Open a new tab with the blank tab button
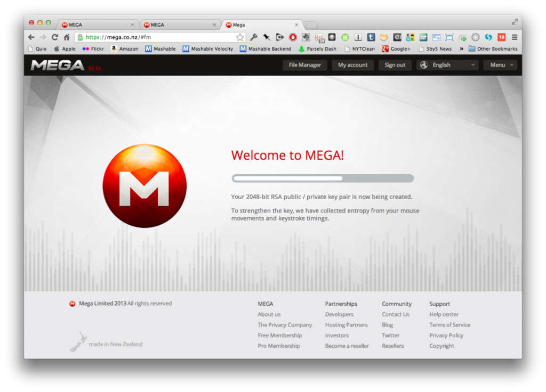The width and height of the screenshot is (546, 392). (x=311, y=24)
